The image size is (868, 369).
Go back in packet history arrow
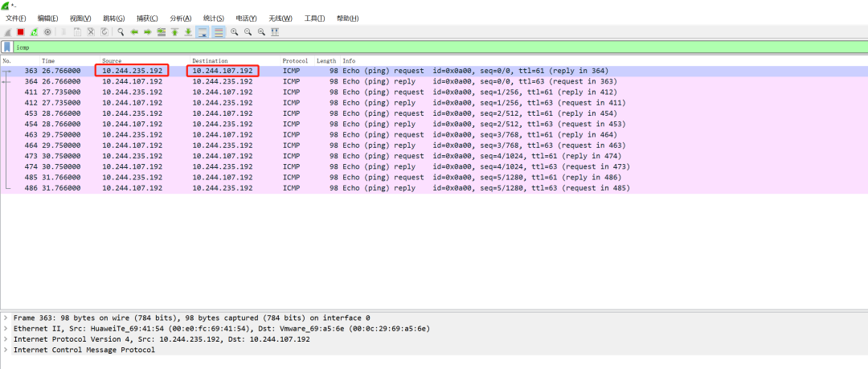pyautogui.click(x=134, y=32)
